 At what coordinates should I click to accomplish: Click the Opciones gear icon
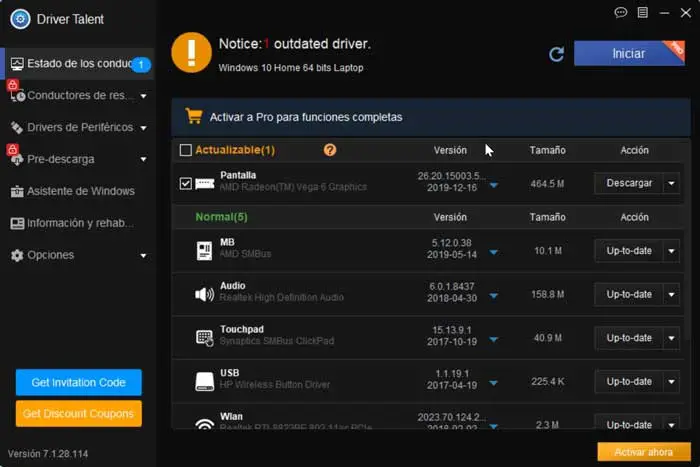point(17,255)
